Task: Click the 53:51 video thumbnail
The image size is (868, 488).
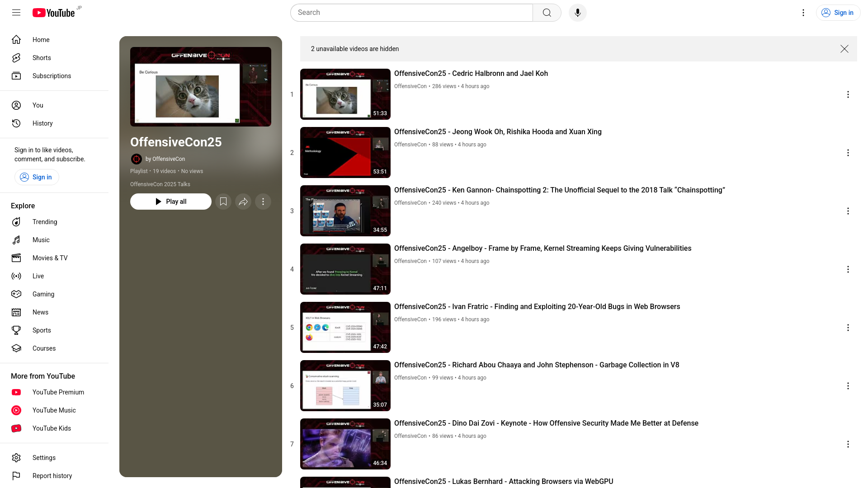Action: pyautogui.click(x=345, y=152)
